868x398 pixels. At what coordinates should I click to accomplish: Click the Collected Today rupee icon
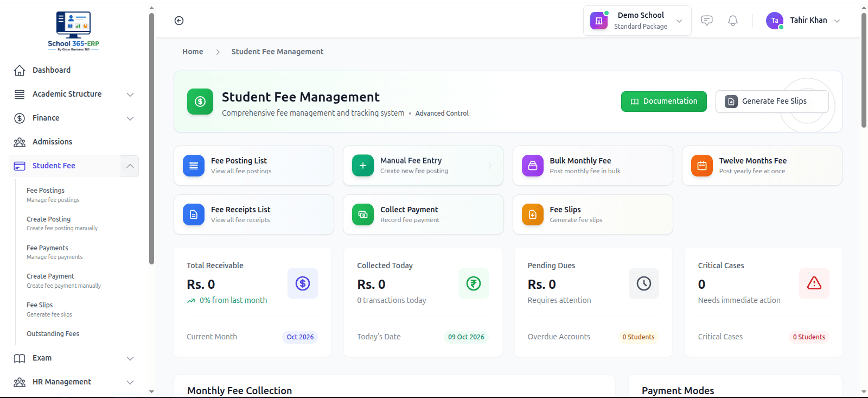(474, 283)
